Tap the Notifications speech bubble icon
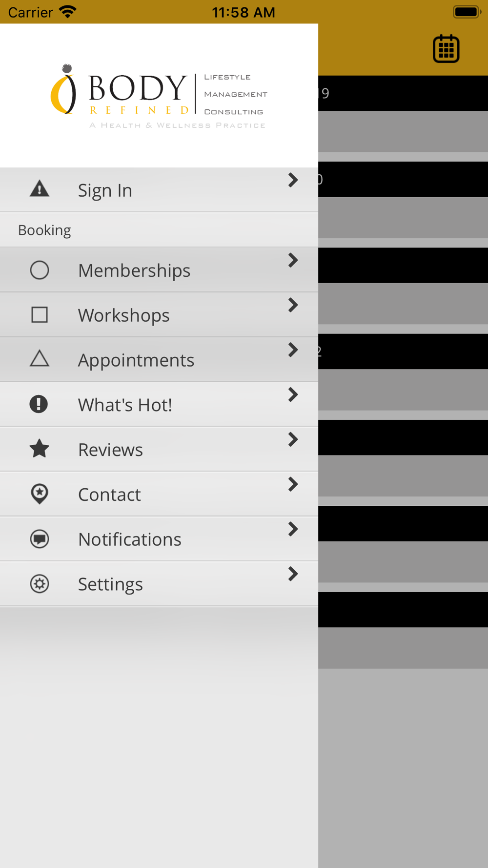 pos(40,539)
